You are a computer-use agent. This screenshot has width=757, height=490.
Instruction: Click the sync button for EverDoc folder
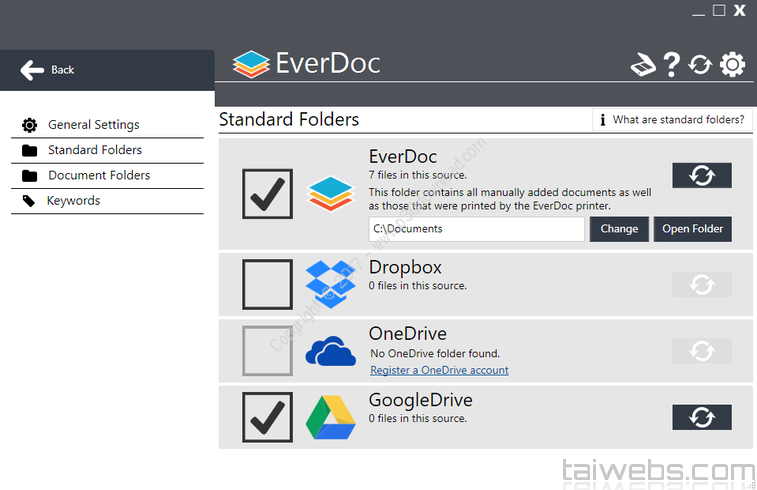pyautogui.click(x=701, y=175)
